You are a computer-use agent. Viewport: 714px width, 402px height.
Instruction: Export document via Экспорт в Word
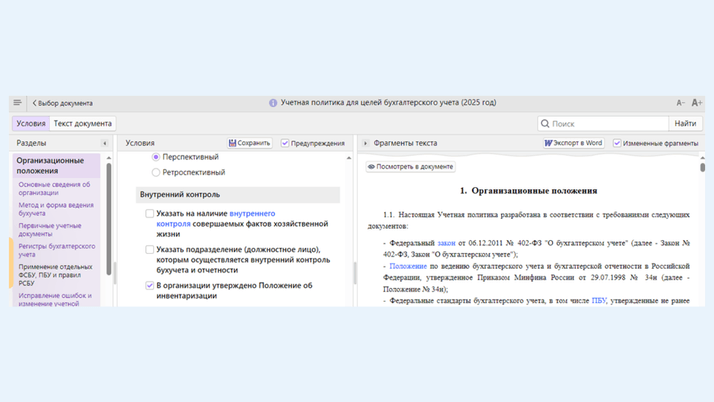pyautogui.click(x=573, y=143)
